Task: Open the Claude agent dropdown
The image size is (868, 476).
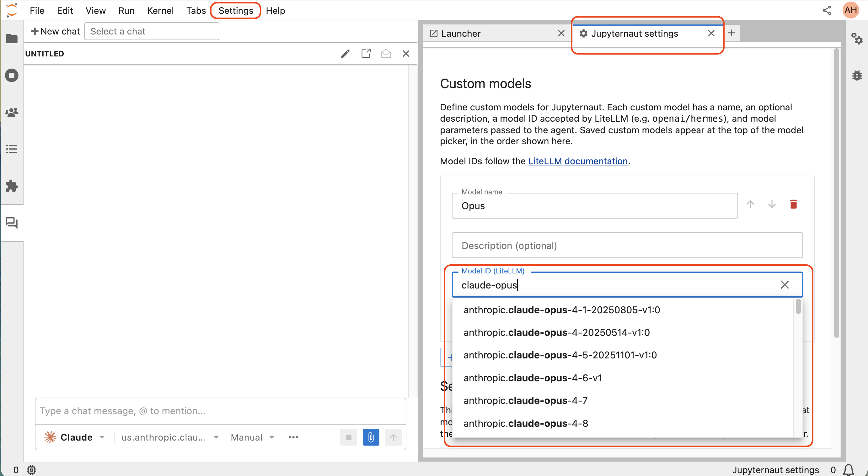Action: point(74,437)
